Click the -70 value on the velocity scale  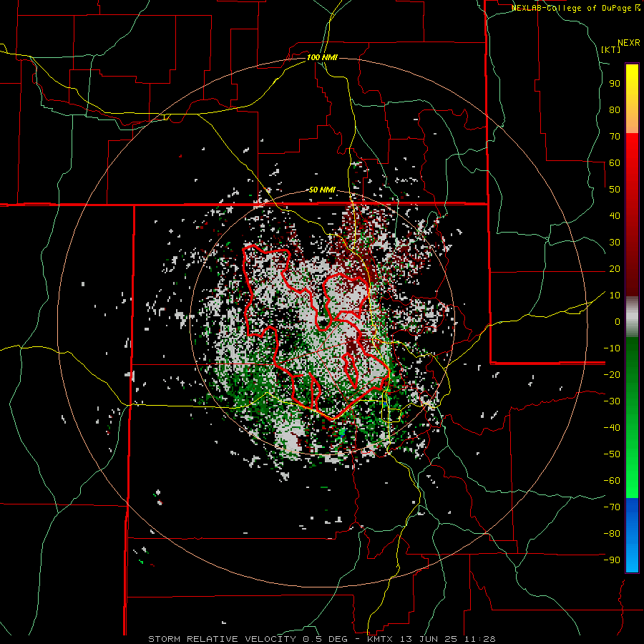(612, 507)
